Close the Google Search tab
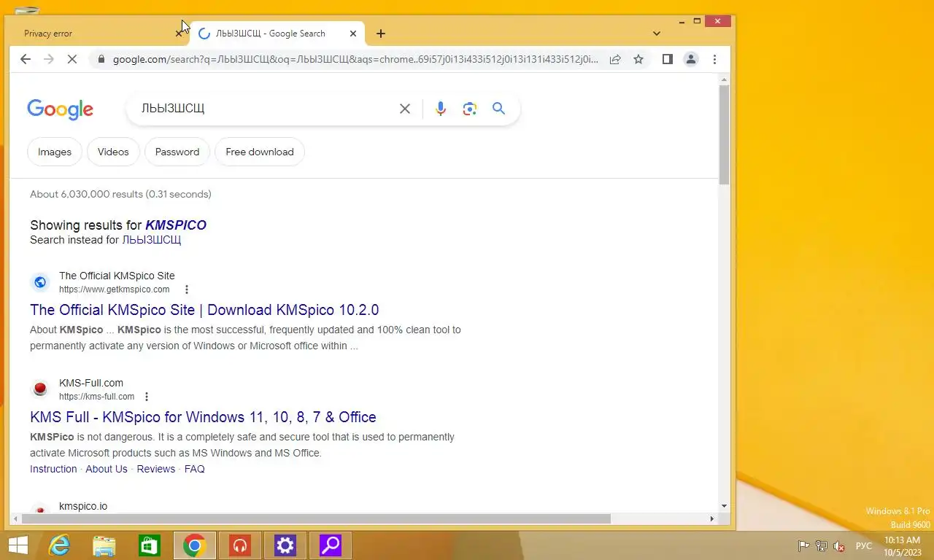Viewport: 934px width, 560px height. pos(353,33)
